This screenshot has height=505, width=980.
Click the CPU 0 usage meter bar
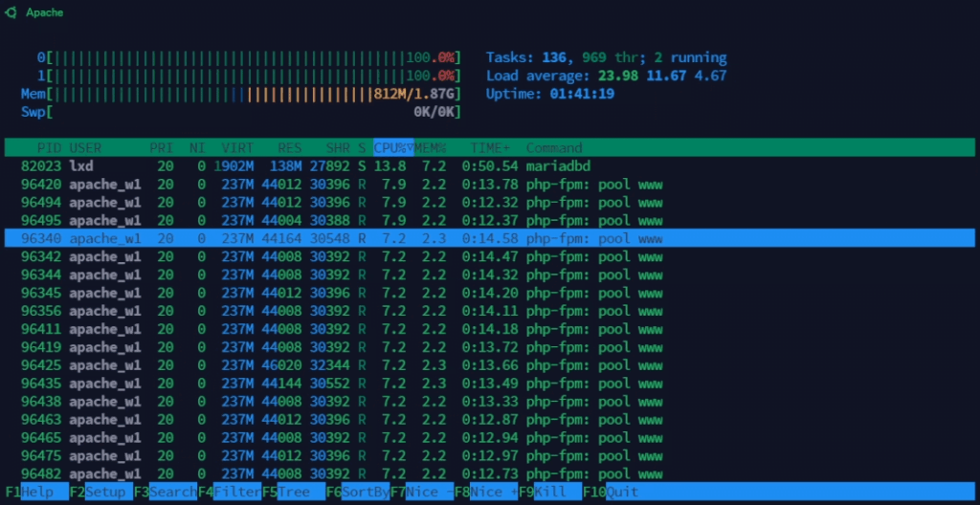(x=249, y=58)
